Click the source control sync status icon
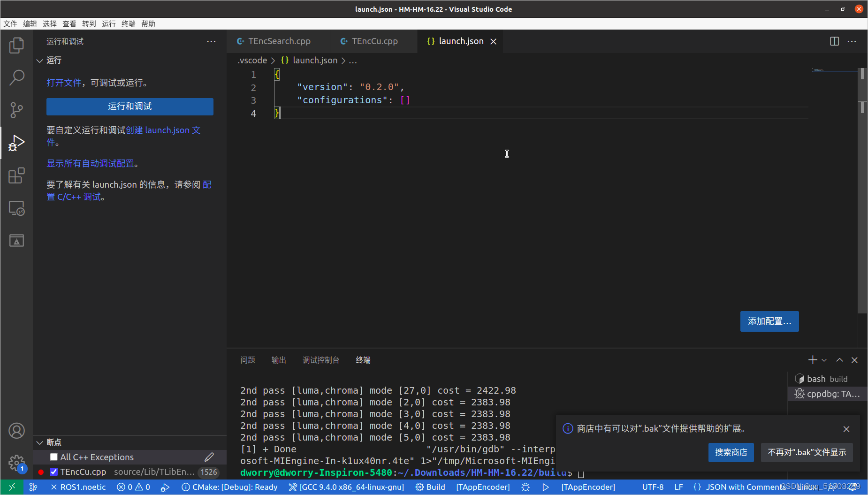Image resolution: width=868 pixels, height=495 pixels. coord(33,487)
